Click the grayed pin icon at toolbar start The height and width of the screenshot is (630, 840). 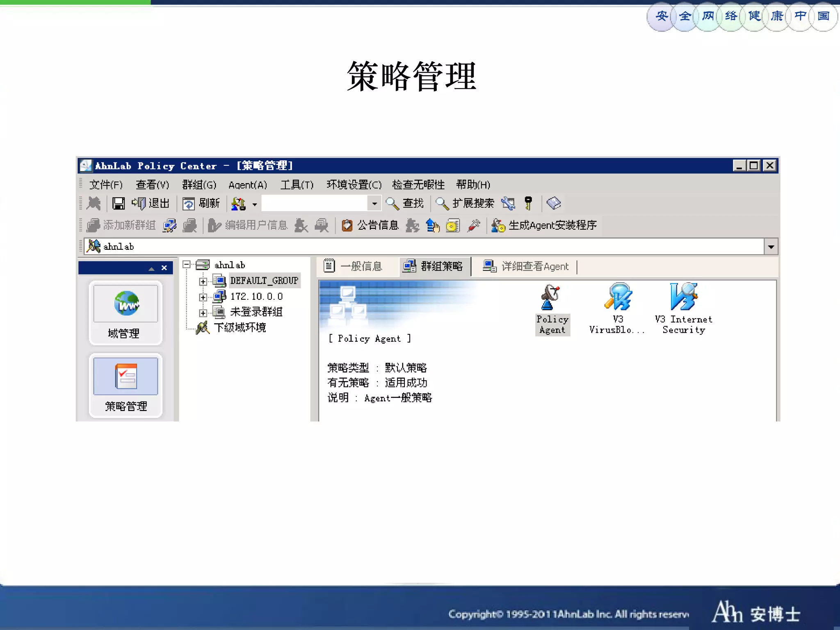click(x=94, y=203)
